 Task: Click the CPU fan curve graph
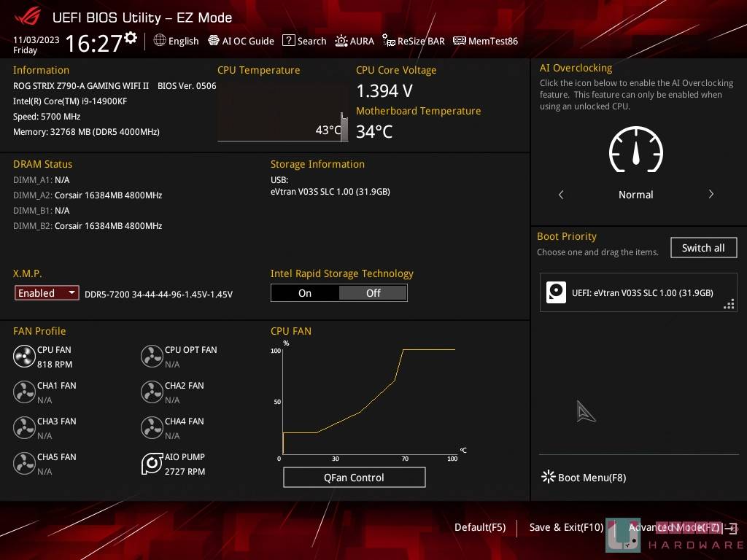[368, 401]
